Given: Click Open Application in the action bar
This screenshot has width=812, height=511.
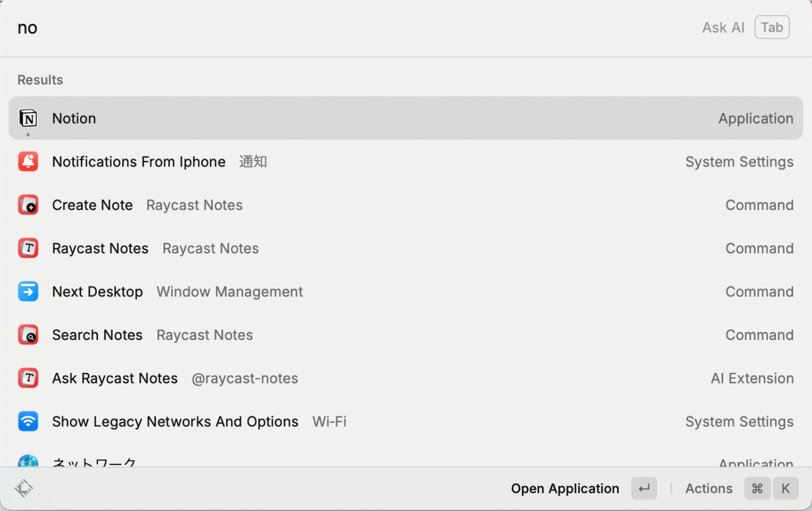Looking at the screenshot, I should (564, 489).
